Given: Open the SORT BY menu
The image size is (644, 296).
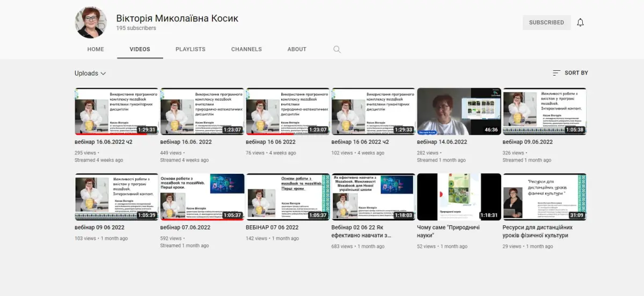Looking at the screenshot, I should click(x=570, y=73).
